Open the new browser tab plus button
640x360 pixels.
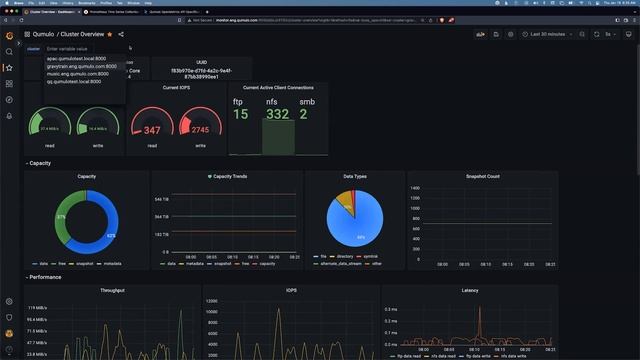207,12
